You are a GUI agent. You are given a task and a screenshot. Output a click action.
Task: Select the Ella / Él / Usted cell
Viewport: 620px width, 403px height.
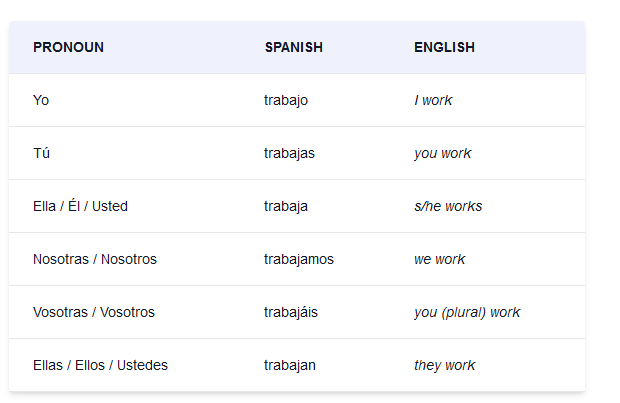point(80,206)
